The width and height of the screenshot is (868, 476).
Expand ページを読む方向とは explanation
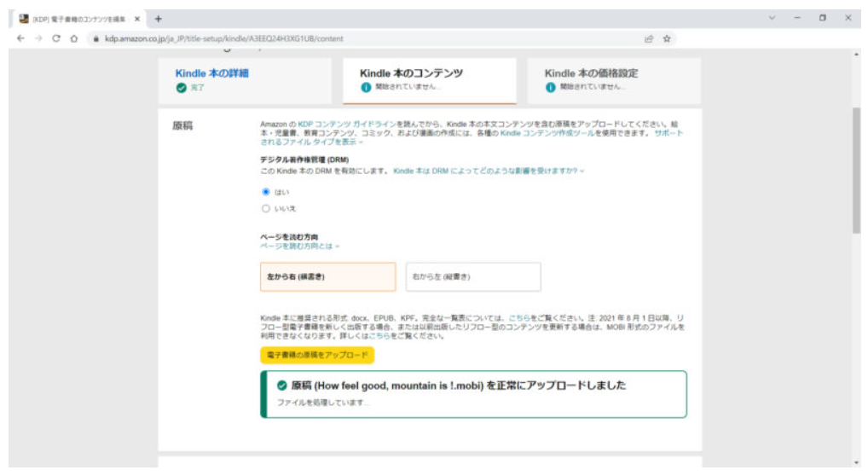(299, 246)
